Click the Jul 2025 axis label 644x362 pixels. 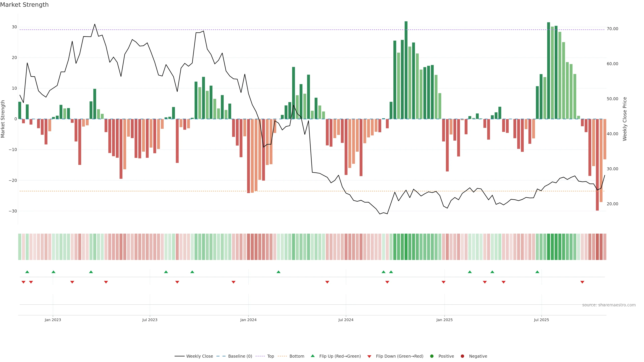[542, 320]
